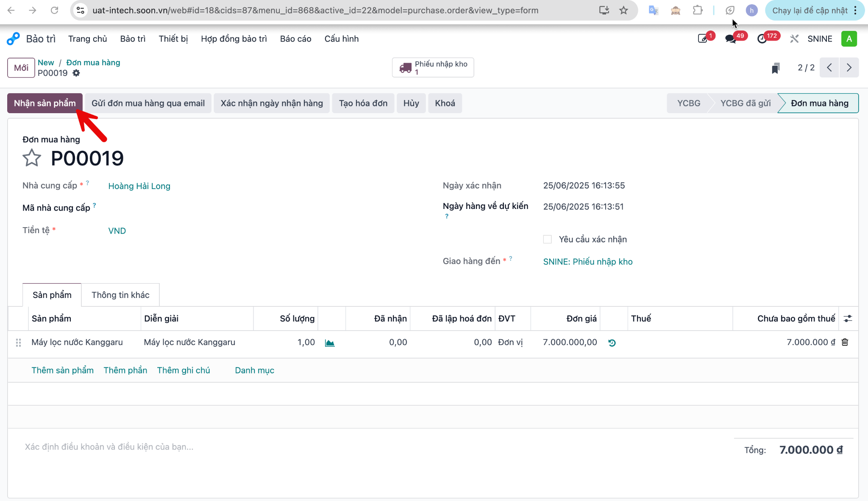Open the user avatar A menu

coord(849,39)
